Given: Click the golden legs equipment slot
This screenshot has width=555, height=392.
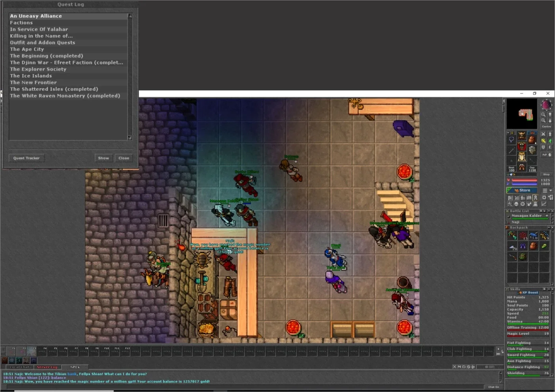Looking at the screenshot, I should pos(522,157).
